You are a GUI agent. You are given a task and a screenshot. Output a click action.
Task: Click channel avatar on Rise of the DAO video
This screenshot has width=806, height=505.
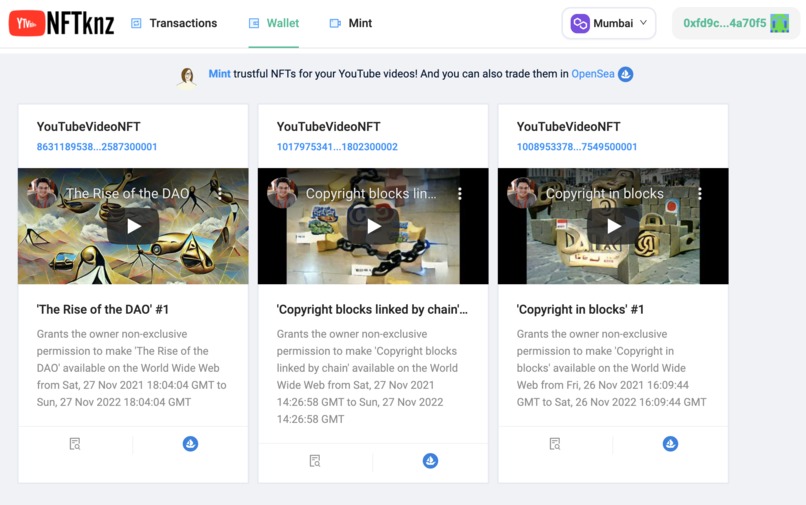coord(42,192)
